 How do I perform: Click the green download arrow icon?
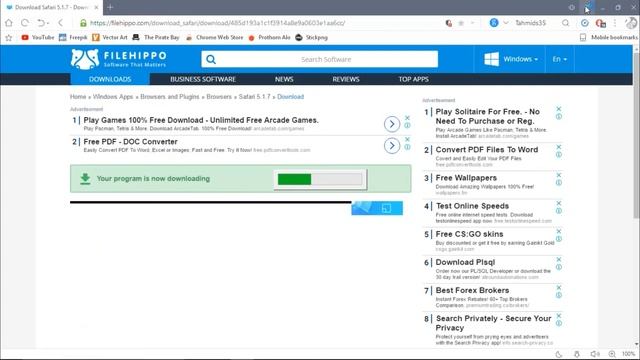(85, 179)
